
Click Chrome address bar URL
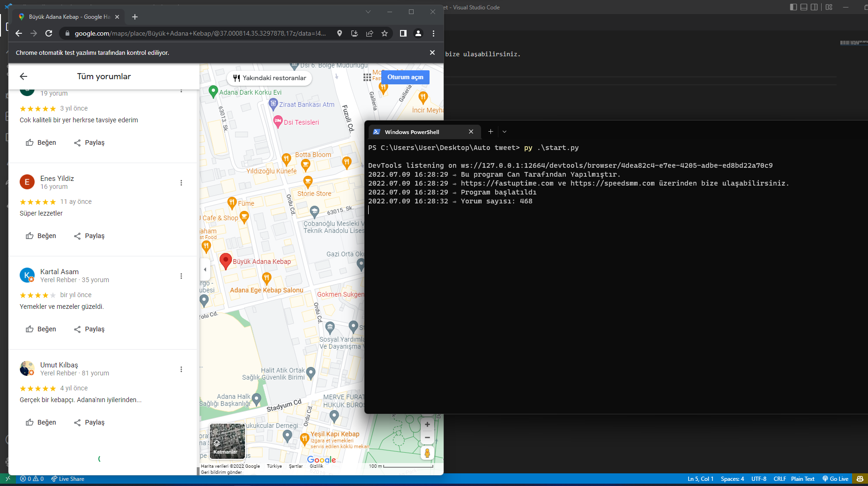point(200,33)
